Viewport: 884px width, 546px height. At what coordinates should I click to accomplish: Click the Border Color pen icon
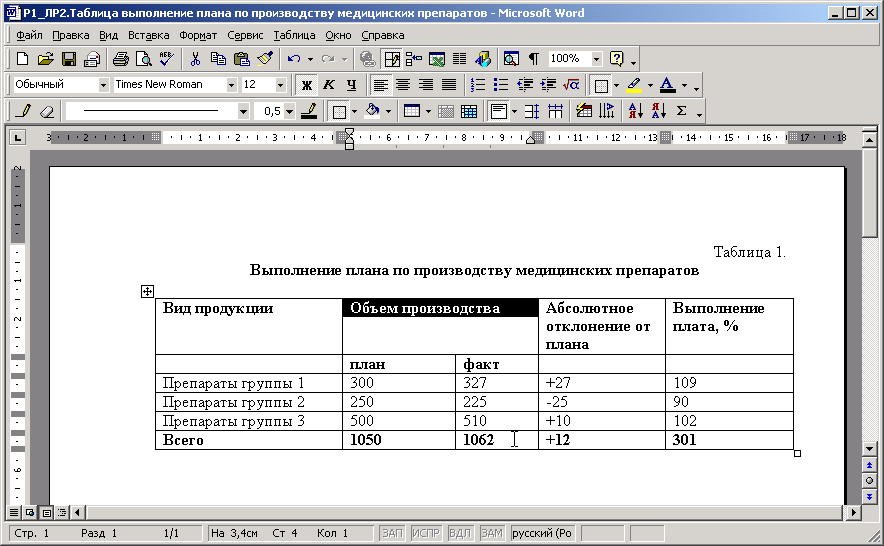pos(308,111)
